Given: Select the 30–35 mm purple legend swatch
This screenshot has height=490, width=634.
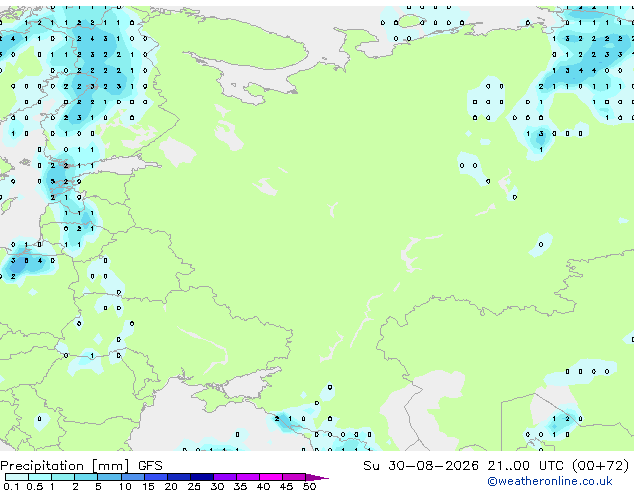Looking at the screenshot, I should tap(225, 477).
